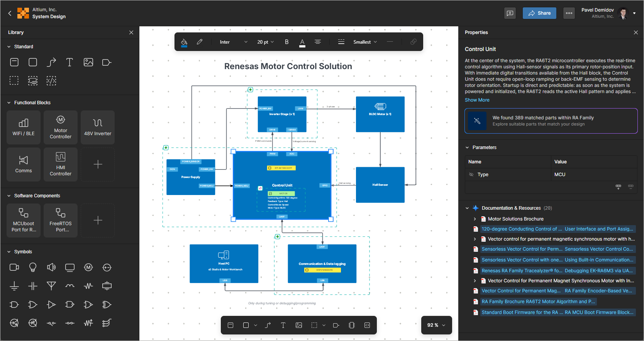Viewport: 644px width, 341px height.
Task: Add the WiFi / BLE functional block
Action: [x=24, y=127]
